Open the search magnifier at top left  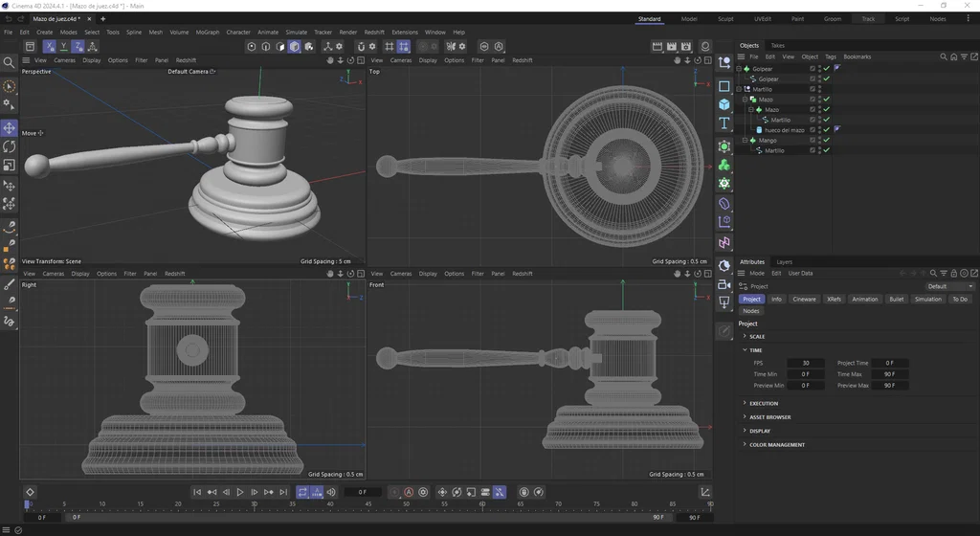9,62
